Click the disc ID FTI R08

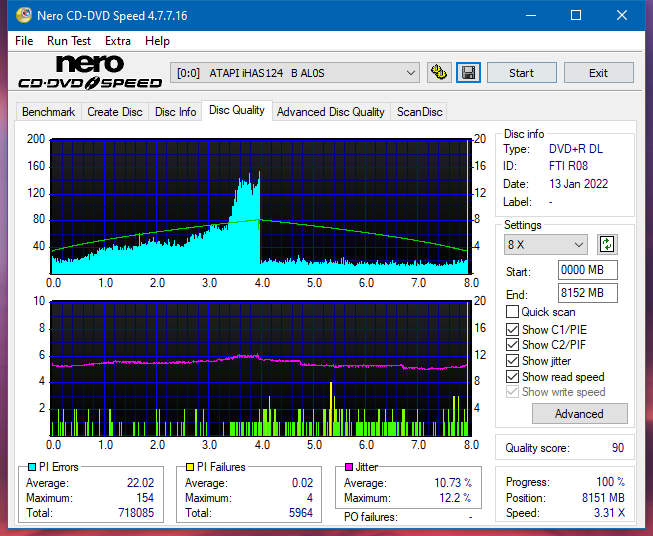(x=568, y=166)
